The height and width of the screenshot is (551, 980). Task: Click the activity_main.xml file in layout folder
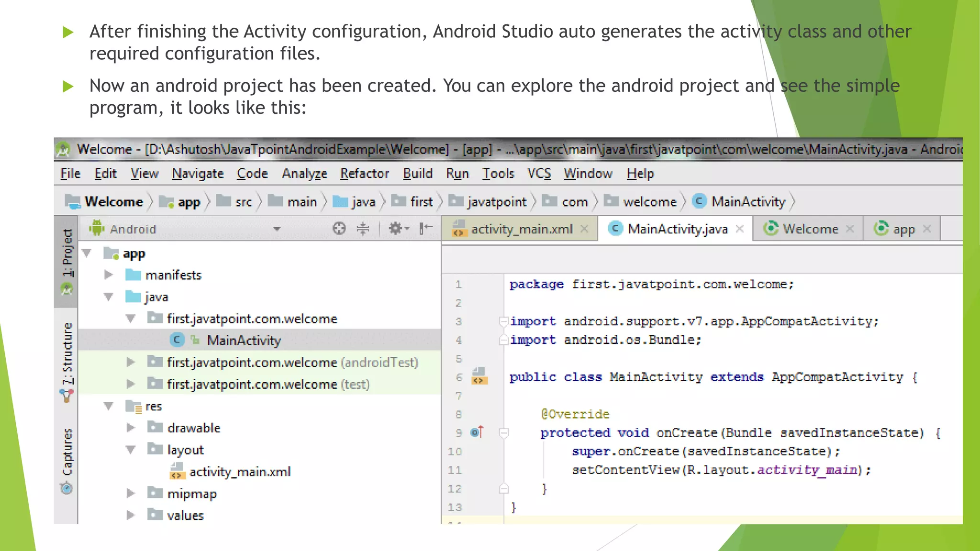coord(239,472)
